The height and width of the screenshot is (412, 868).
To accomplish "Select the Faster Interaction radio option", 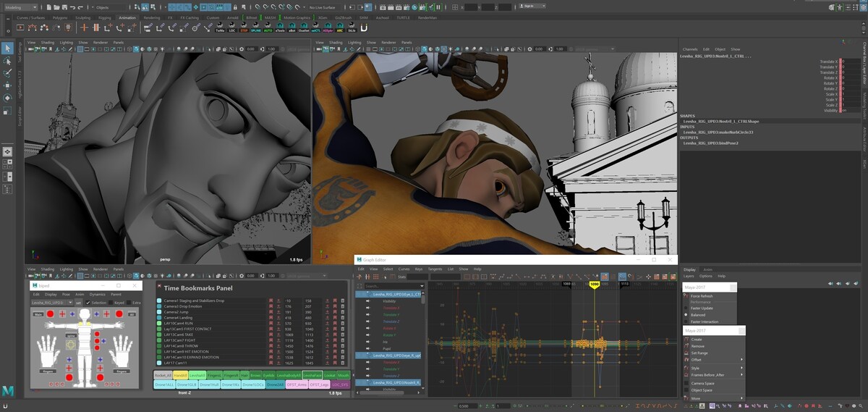I will 686,321.
